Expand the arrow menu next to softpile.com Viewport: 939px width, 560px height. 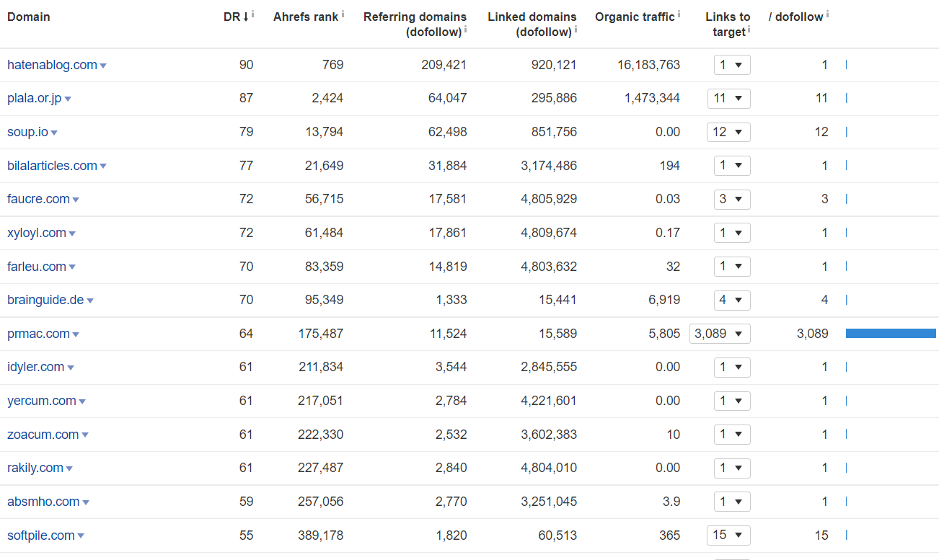click(x=81, y=536)
